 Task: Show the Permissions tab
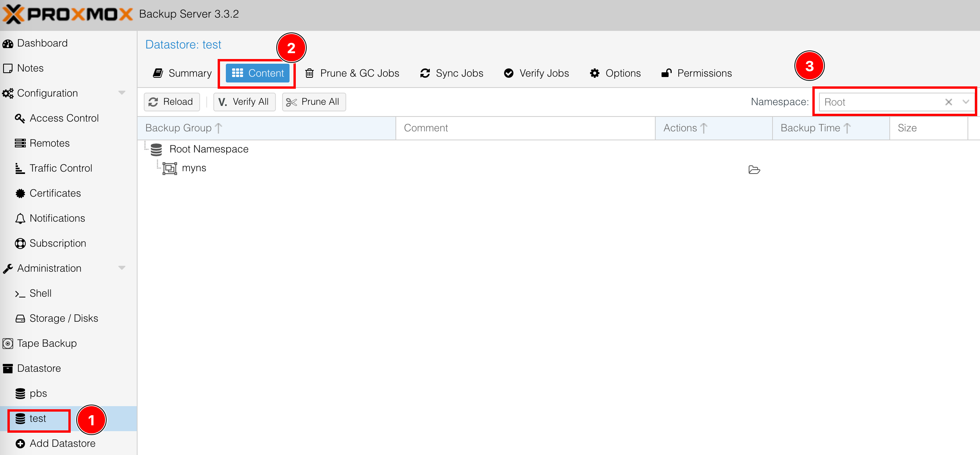697,73
